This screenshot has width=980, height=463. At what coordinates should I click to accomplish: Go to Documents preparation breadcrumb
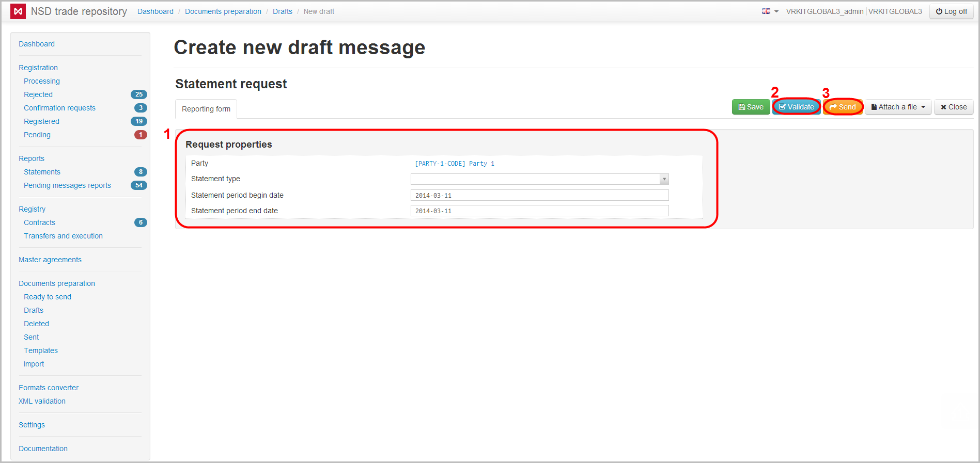(x=223, y=11)
